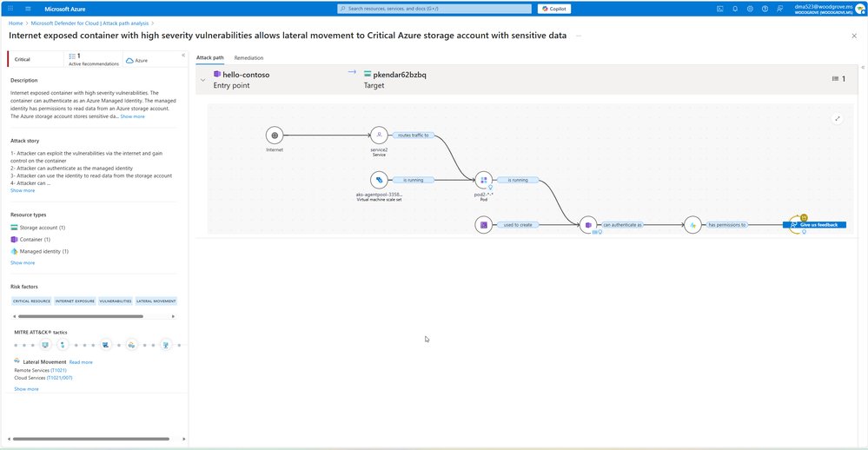Expand the attack path graph to fullscreen
This screenshot has height=450, width=868.
pyautogui.click(x=838, y=118)
